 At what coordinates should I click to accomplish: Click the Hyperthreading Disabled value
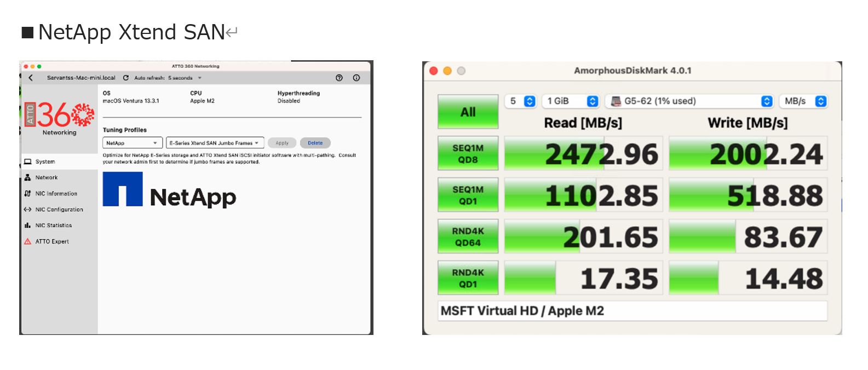click(289, 101)
